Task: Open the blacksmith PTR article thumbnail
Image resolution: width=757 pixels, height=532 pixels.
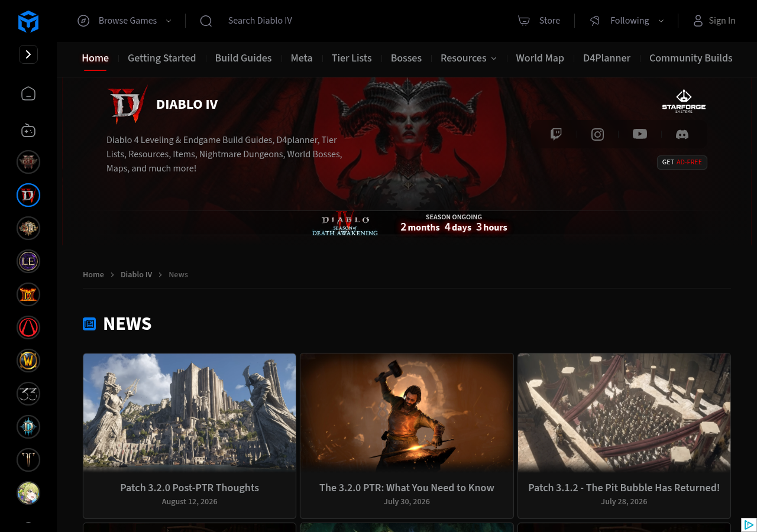Action: (x=407, y=413)
